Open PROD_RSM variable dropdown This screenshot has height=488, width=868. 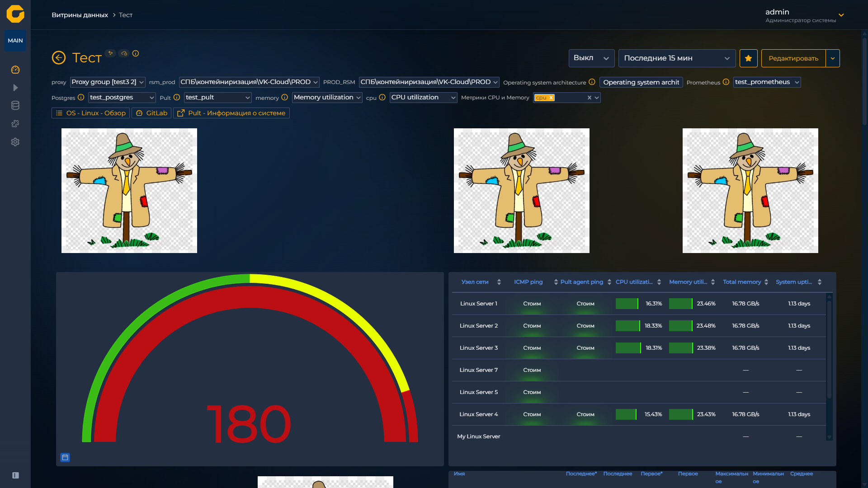click(x=429, y=82)
